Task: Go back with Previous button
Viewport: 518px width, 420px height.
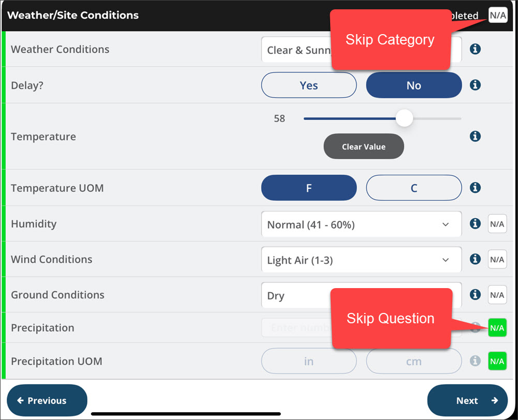Action: [x=47, y=400]
